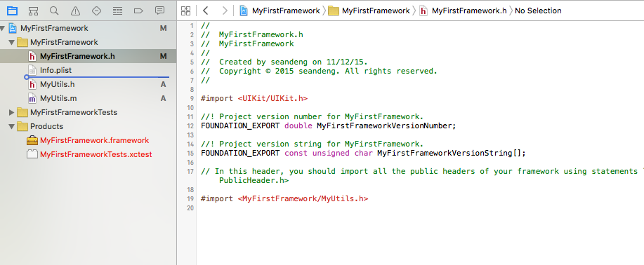
Task: Collapse the MyFirstFramework group folder
Action: [x=11, y=42]
